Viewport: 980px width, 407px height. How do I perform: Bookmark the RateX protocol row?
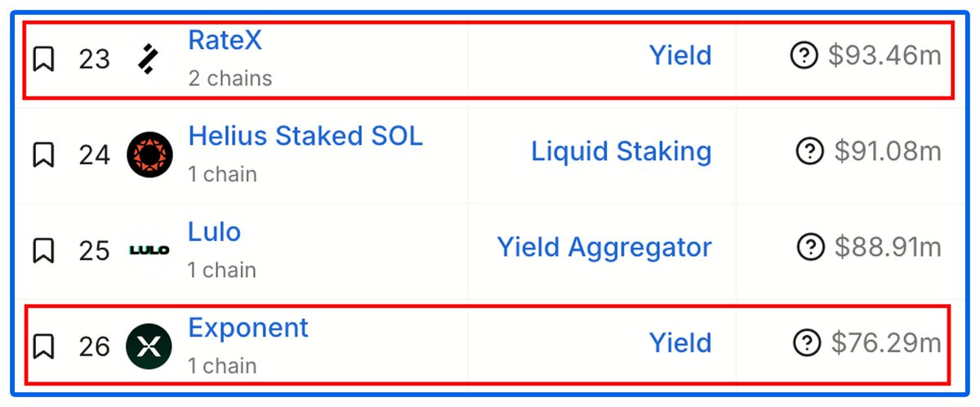[43, 59]
